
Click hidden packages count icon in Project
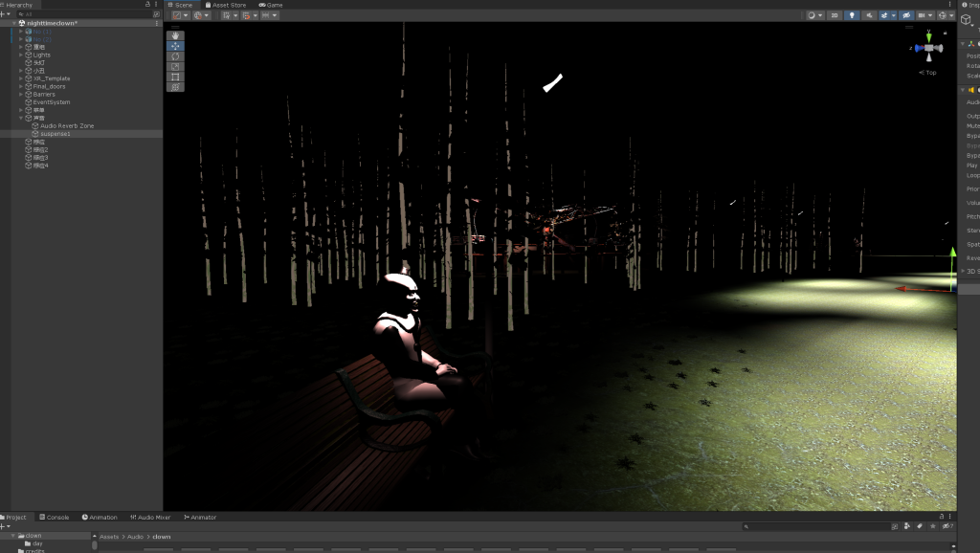click(947, 526)
